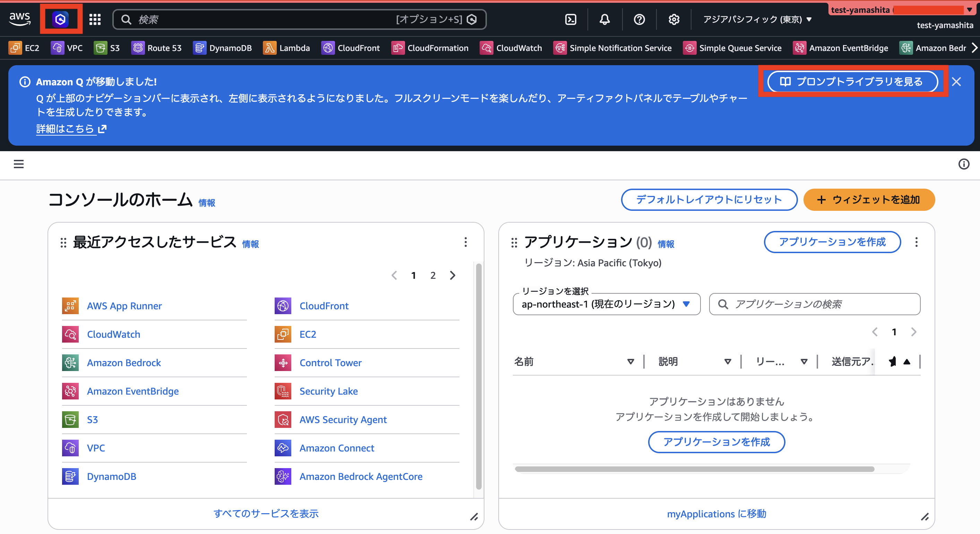Screen dimensions: 980x534
Task: Open the hamburger navigation menu
Action: (x=18, y=164)
